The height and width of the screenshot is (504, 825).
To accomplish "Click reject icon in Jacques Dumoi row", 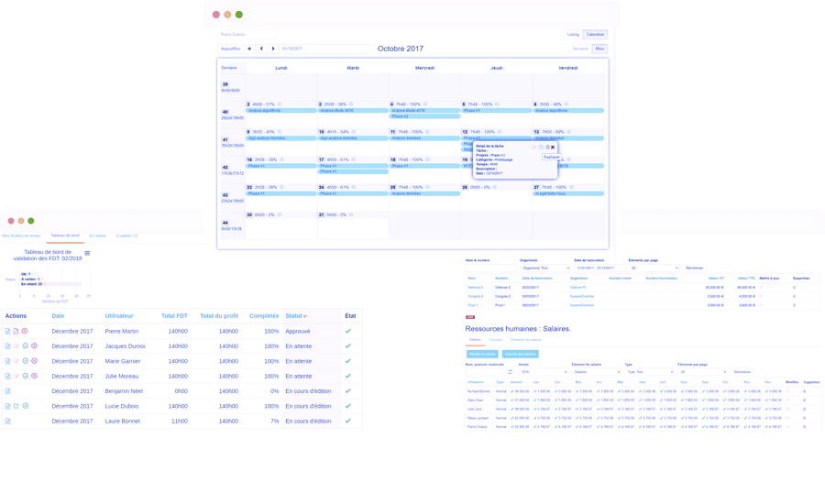I will [x=34, y=346].
